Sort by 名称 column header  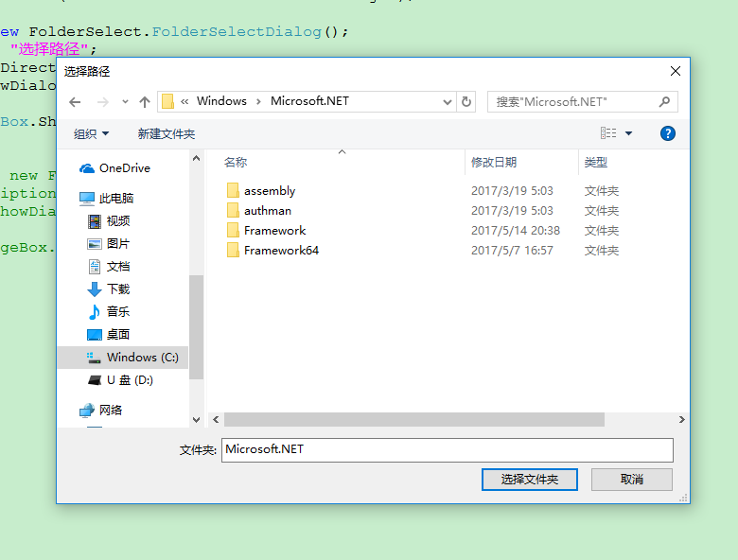(236, 163)
